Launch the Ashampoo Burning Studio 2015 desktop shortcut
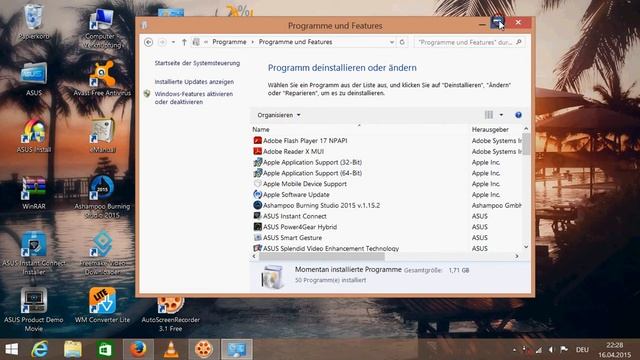This screenshot has width=640, height=360. tap(102, 197)
